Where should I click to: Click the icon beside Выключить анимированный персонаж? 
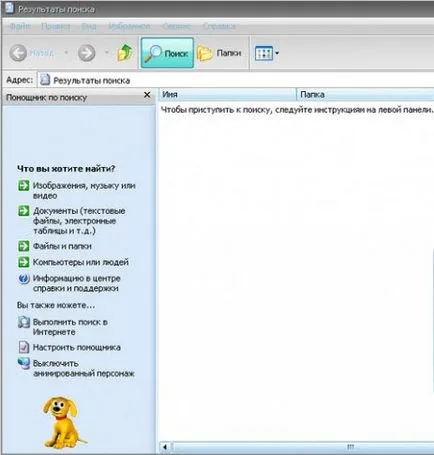[24, 363]
